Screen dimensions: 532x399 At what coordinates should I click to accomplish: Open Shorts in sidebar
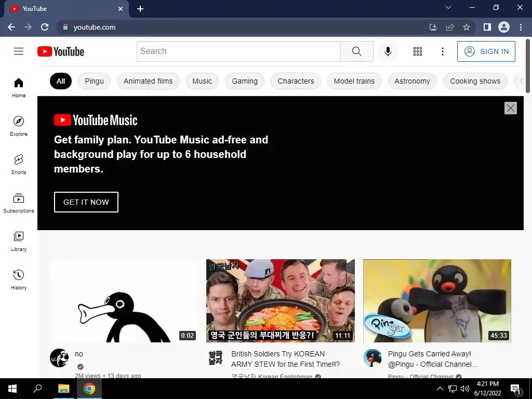pyautogui.click(x=19, y=165)
